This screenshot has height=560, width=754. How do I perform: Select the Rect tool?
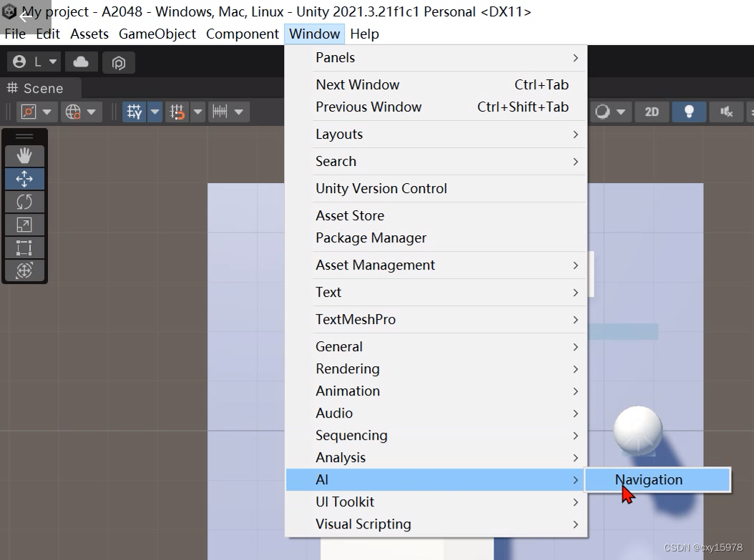click(24, 247)
